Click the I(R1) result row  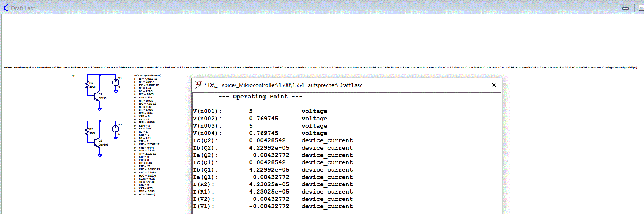coord(273,192)
